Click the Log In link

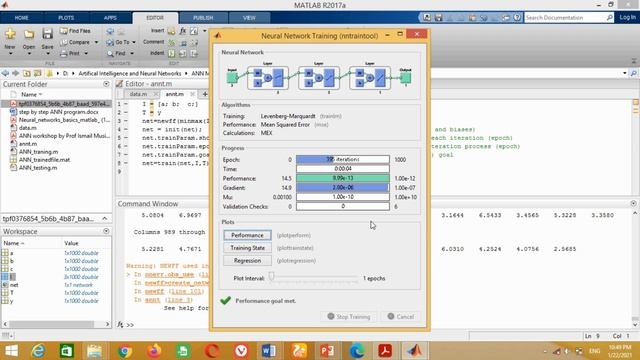tap(627, 18)
